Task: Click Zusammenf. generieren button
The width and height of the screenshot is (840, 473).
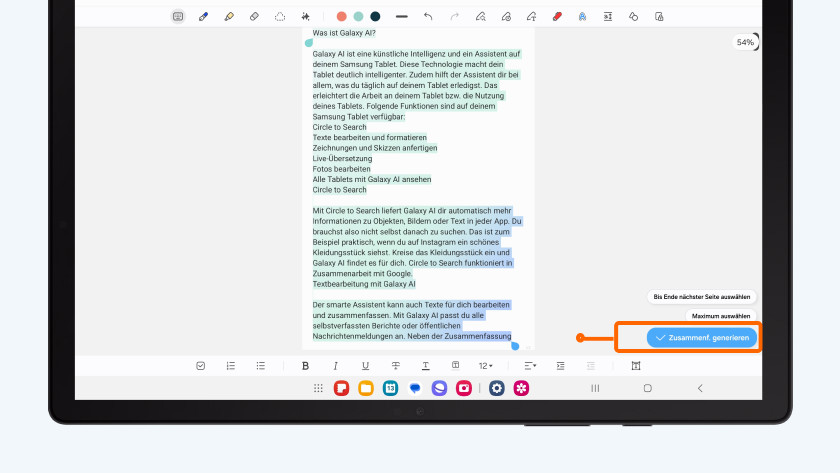Action: (702, 338)
